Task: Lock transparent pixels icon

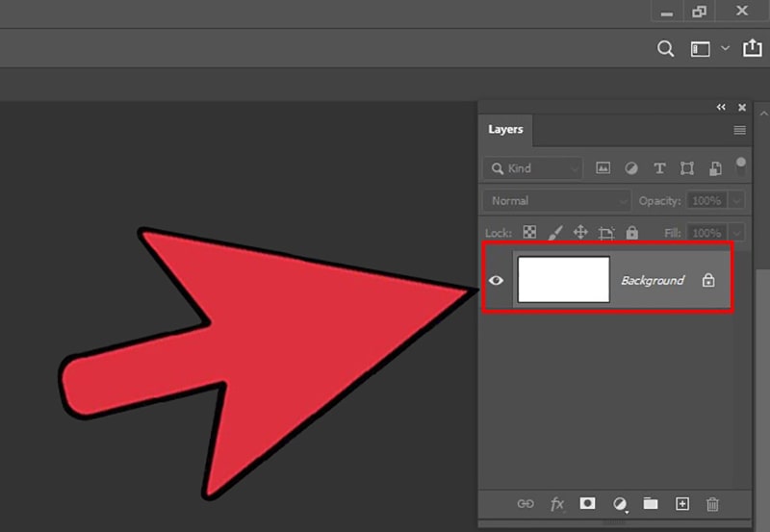Action: pyautogui.click(x=529, y=232)
